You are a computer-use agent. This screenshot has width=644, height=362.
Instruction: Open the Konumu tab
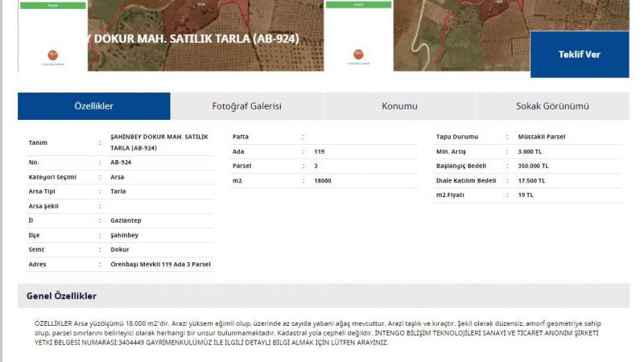pos(399,106)
